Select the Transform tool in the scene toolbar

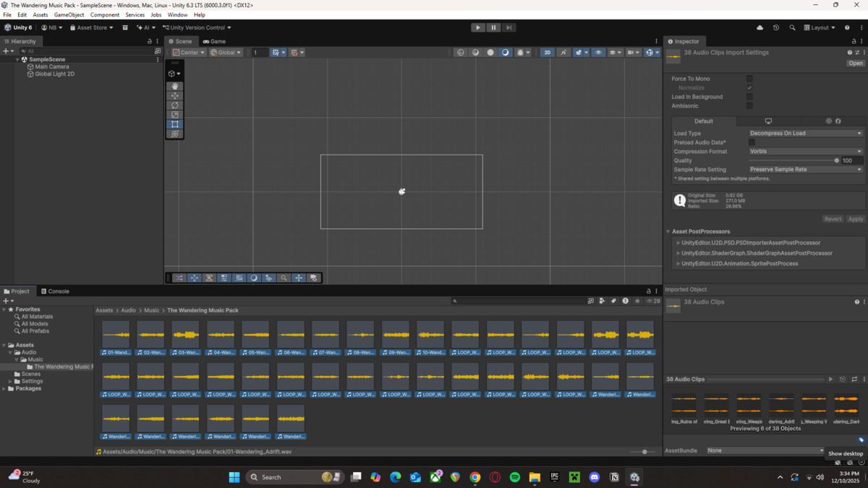click(x=174, y=134)
